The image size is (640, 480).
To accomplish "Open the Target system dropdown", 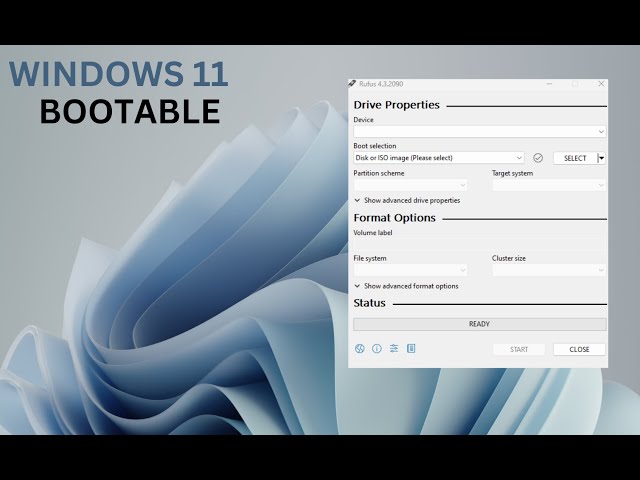I will pyautogui.click(x=549, y=185).
